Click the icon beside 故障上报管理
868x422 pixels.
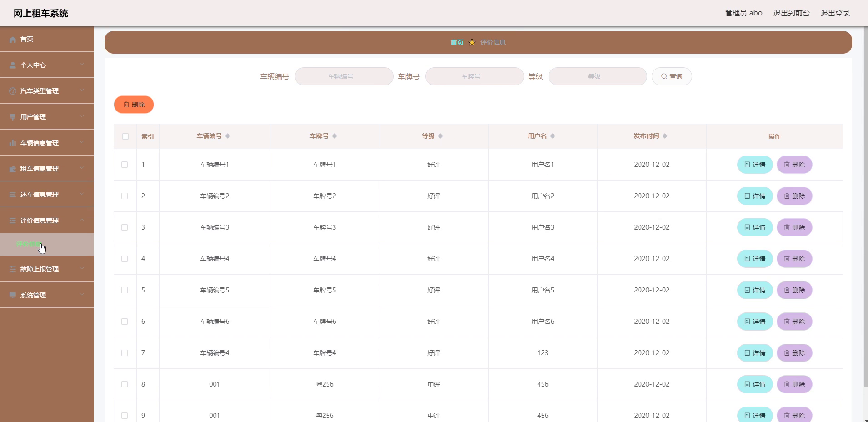13,270
